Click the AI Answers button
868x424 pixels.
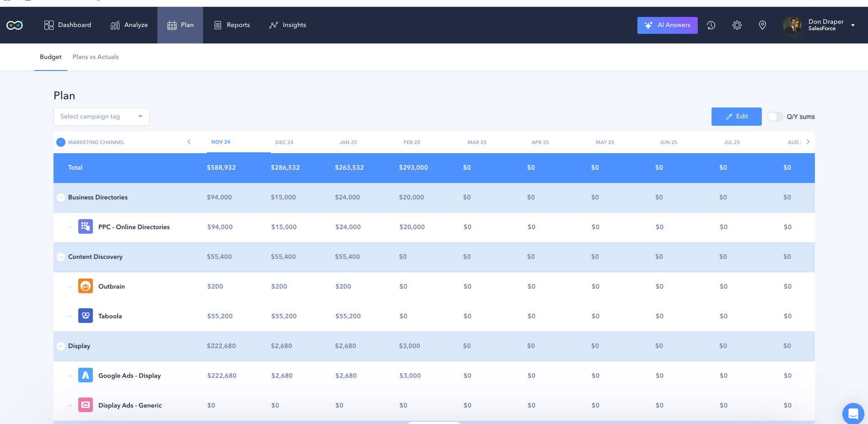click(x=667, y=25)
